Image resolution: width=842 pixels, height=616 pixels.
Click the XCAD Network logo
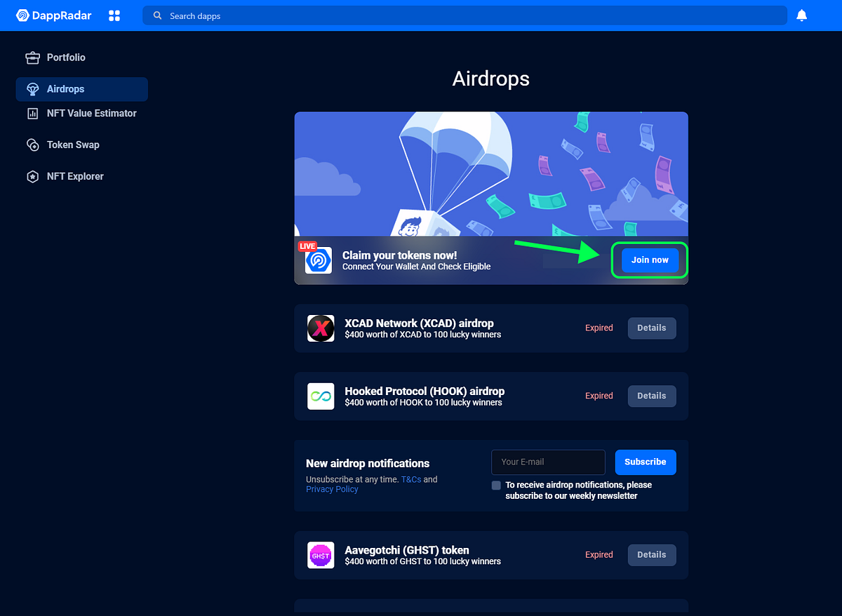click(x=321, y=328)
